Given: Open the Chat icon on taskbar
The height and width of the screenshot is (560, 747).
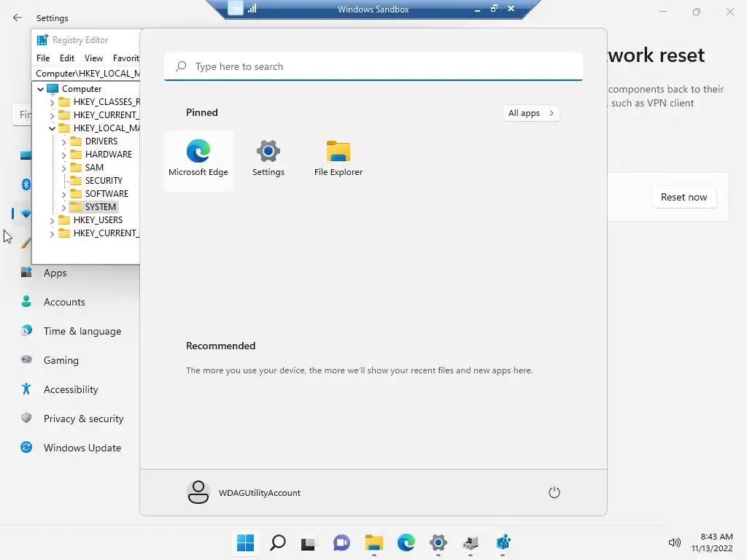Looking at the screenshot, I should click(x=341, y=542).
